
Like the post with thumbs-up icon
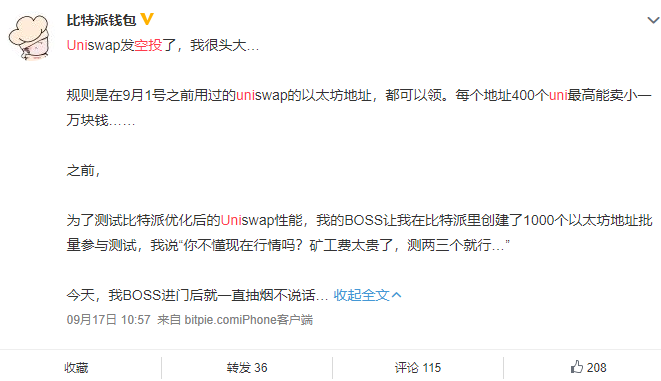click(577, 367)
